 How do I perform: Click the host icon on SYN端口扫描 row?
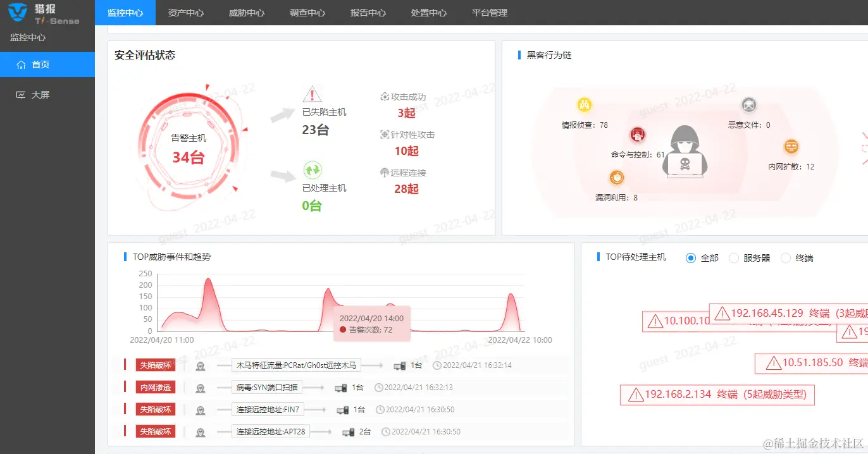pos(341,388)
